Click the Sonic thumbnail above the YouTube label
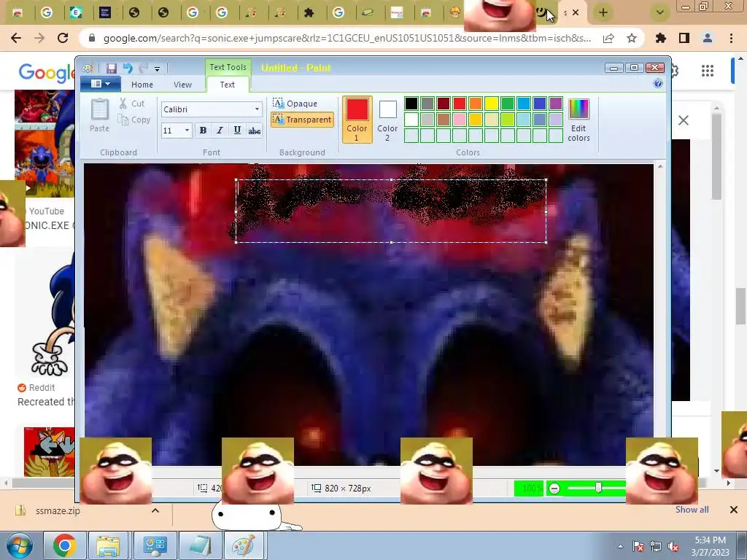Screen dimensions: 747x560 [x=44, y=143]
